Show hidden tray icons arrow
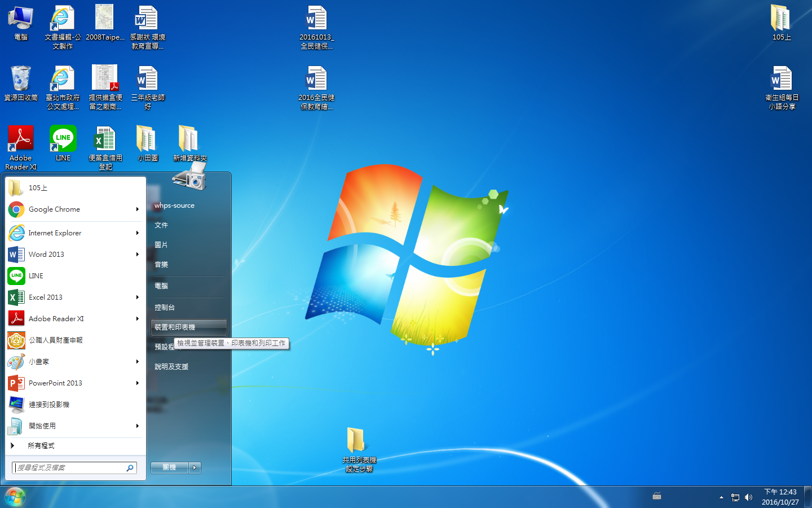Image resolution: width=812 pixels, height=508 pixels. (721, 497)
